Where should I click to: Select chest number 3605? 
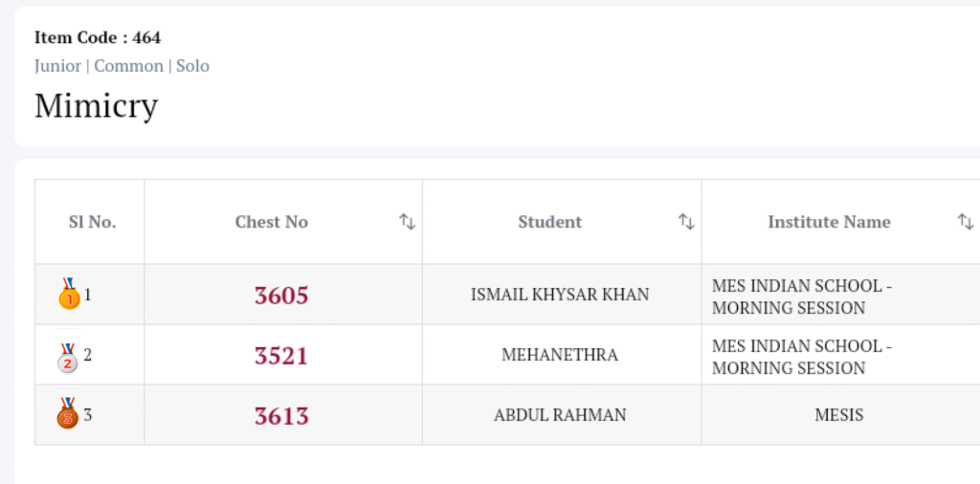281,296
